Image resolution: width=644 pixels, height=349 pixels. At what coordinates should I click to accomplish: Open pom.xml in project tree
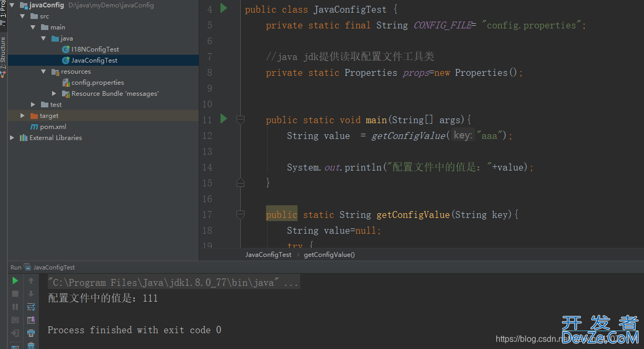(53, 127)
